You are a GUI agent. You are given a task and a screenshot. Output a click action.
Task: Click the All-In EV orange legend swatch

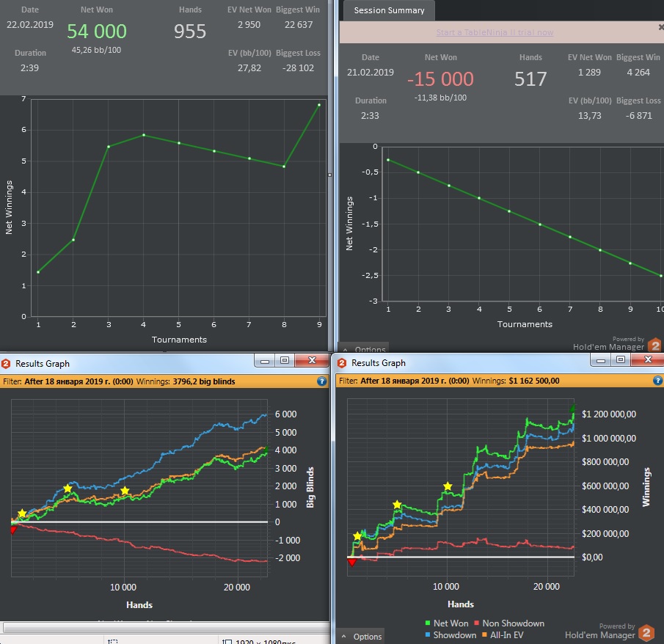coord(484,634)
